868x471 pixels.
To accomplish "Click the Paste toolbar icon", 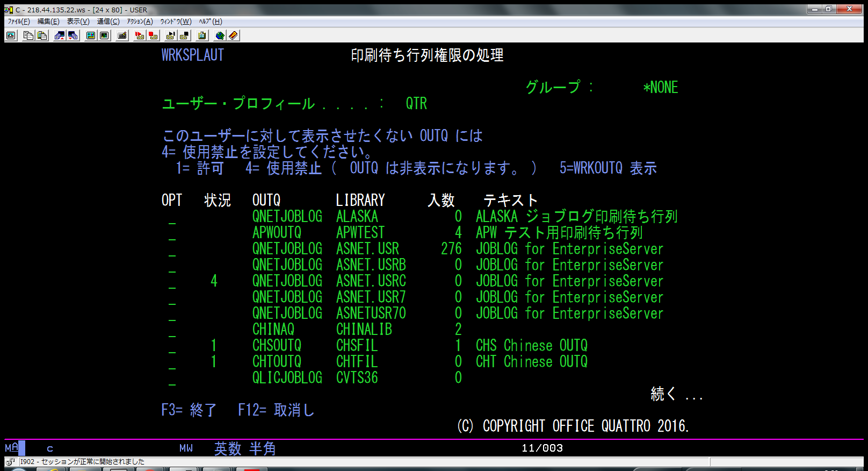I will point(42,35).
